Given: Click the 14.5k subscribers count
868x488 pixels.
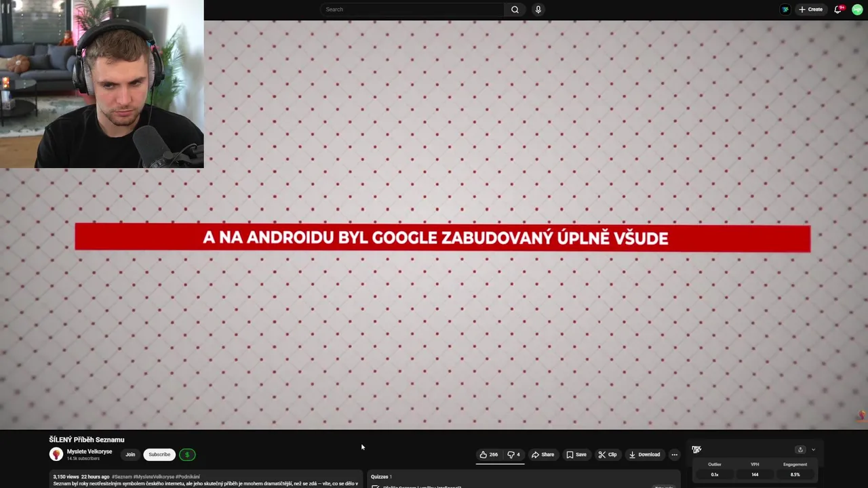Looking at the screenshot, I should [x=83, y=459].
